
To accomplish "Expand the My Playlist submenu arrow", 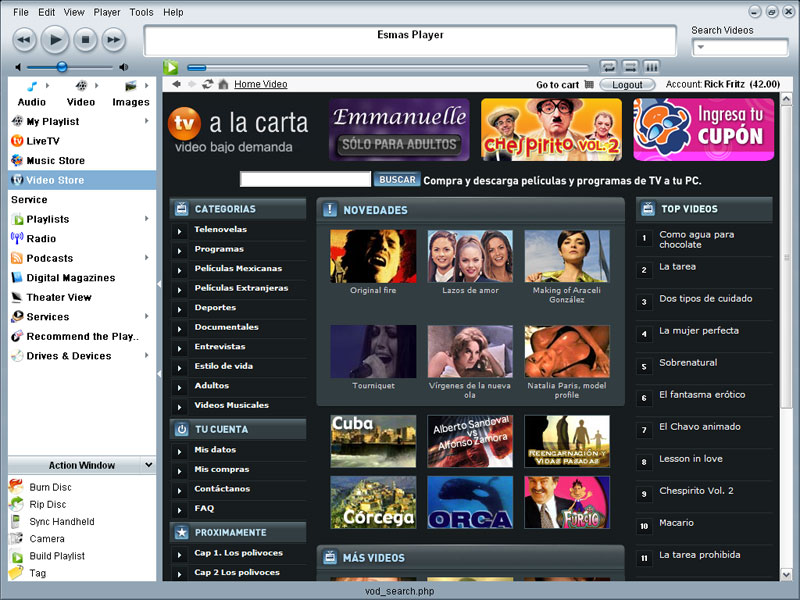I will pos(146,121).
